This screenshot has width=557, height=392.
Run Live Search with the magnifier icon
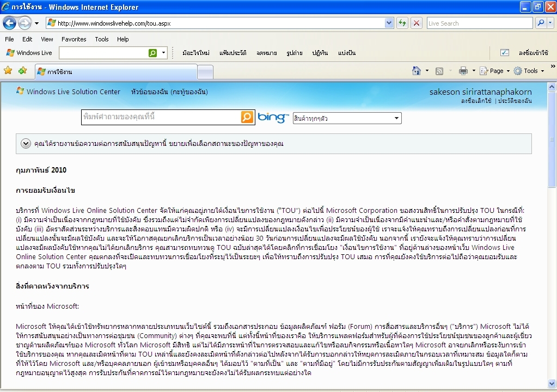point(541,23)
